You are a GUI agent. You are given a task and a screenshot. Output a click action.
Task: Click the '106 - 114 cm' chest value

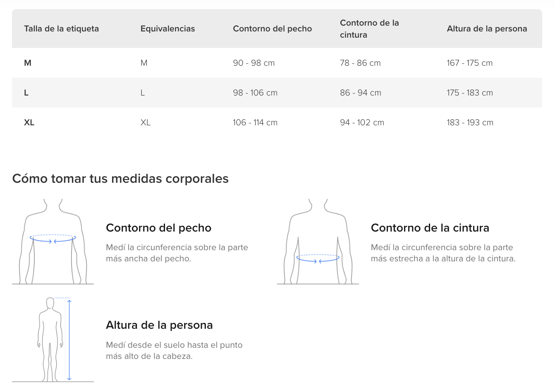coord(255,122)
